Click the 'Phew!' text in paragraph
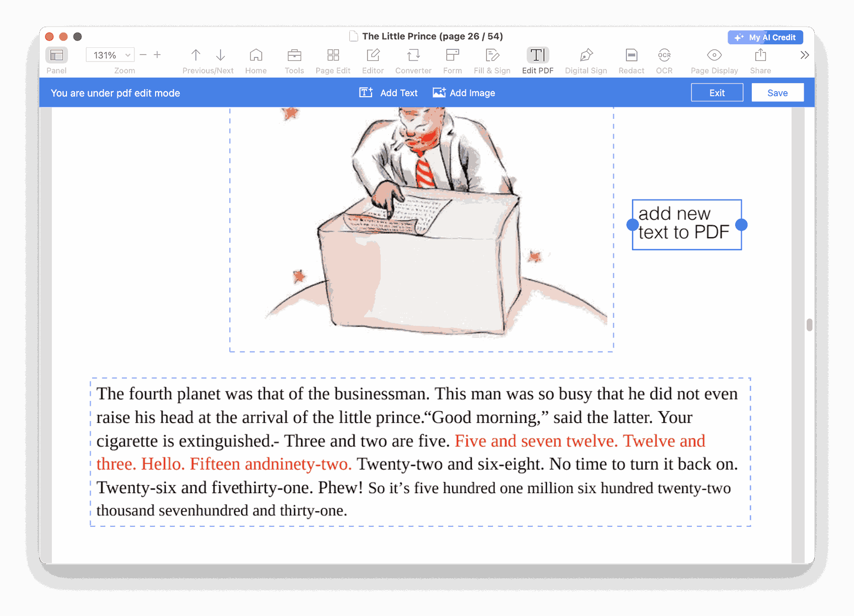 [x=340, y=488]
